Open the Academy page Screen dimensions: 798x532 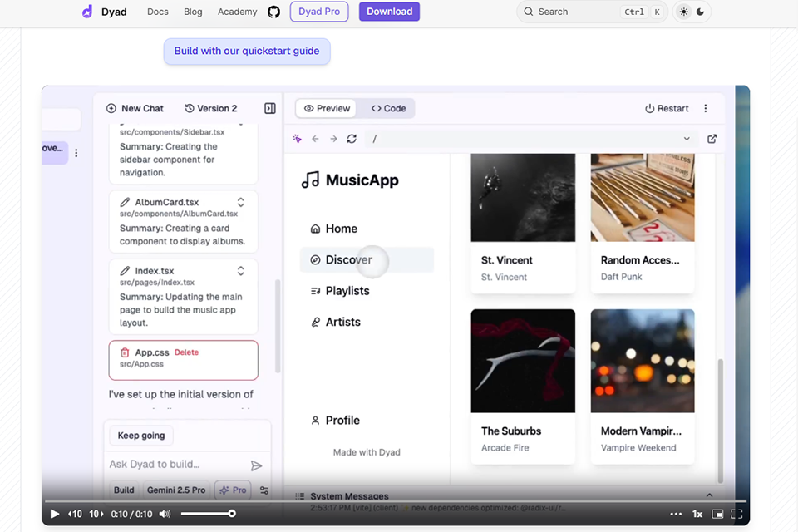click(237, 12)
